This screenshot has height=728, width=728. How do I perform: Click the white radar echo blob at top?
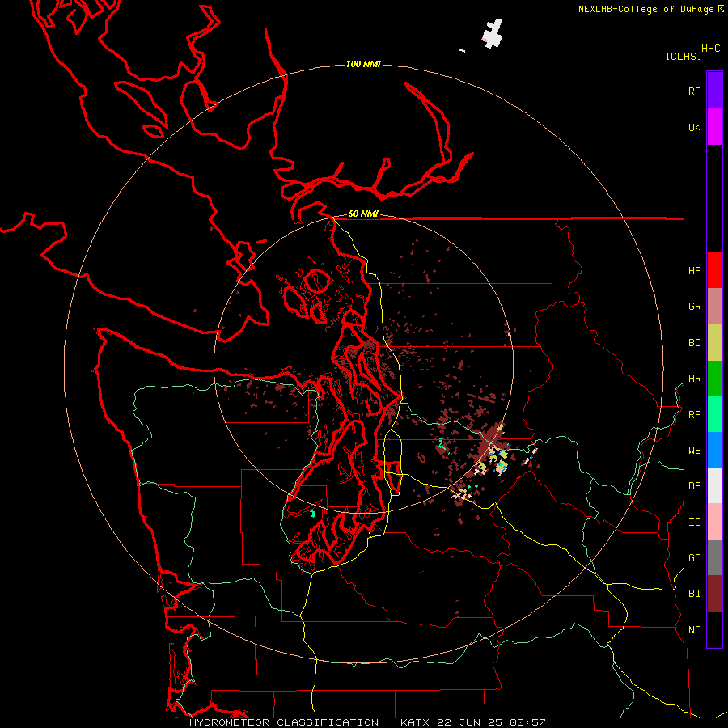(492, 33)
